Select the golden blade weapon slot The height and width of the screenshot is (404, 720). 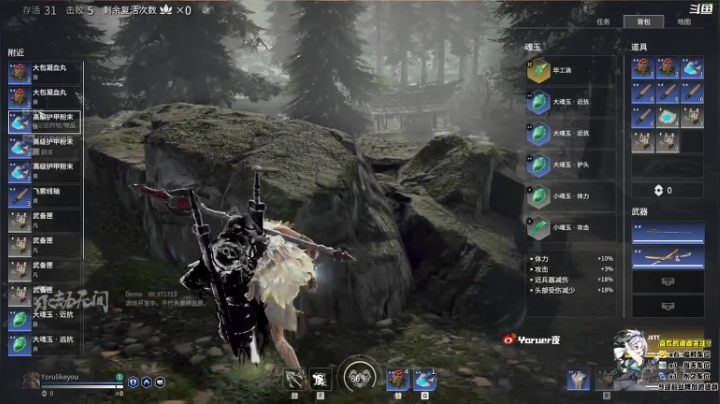pyautogui.click(x=668, y=257)
